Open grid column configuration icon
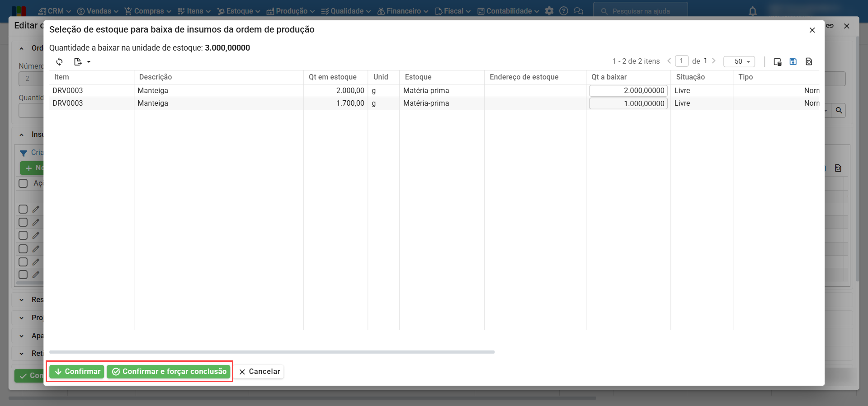 778,61
